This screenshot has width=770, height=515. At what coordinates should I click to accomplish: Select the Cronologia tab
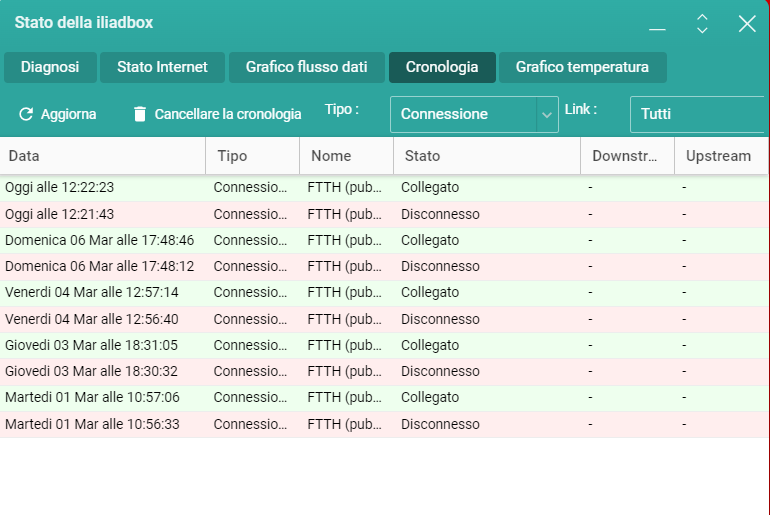click(x=442, y=67)
